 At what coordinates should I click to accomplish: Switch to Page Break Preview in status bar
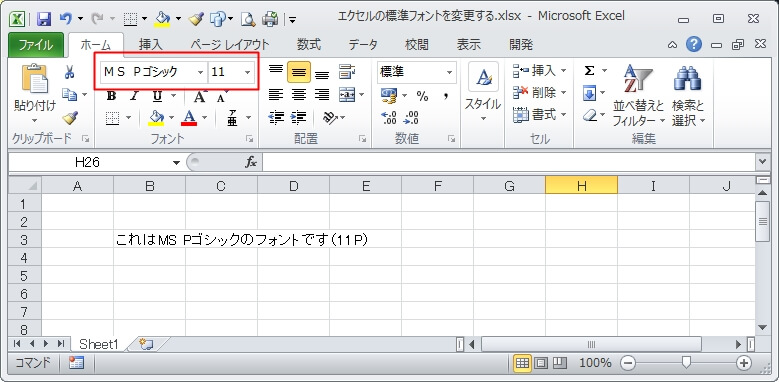pyautogui.click(x=560, y=363)
